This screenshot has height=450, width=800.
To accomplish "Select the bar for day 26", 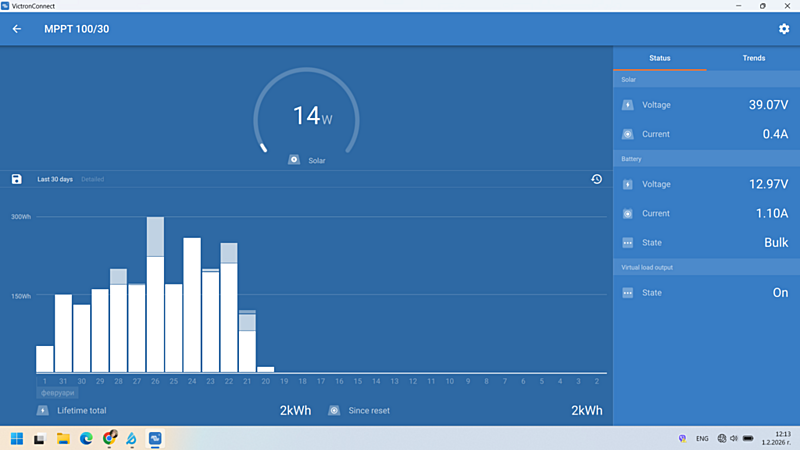I will pyautogui.click(x=156, y=294).
